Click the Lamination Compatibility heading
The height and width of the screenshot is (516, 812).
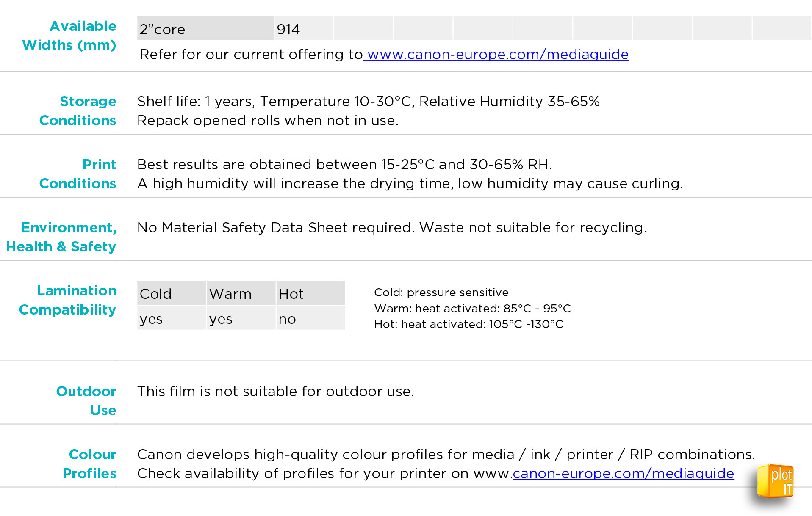68,300
